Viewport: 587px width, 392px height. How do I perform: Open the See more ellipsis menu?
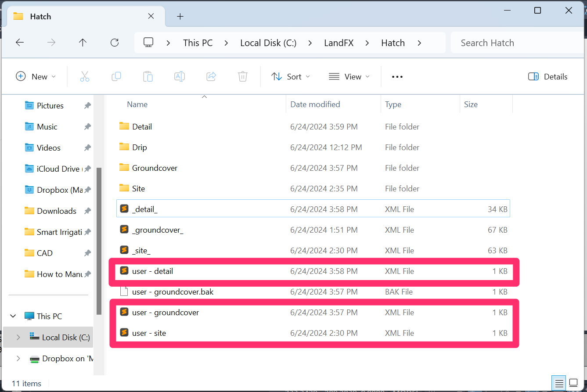tap(397, 76)
